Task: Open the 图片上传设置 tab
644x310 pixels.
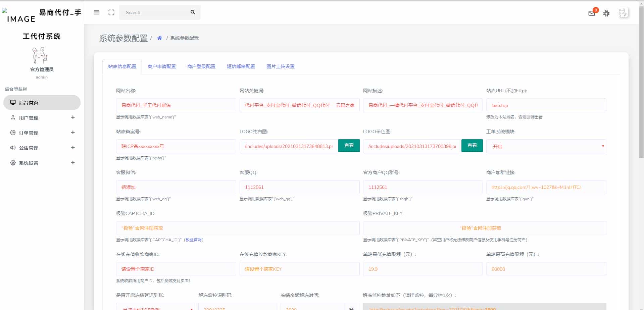Action: click(281, 66)
